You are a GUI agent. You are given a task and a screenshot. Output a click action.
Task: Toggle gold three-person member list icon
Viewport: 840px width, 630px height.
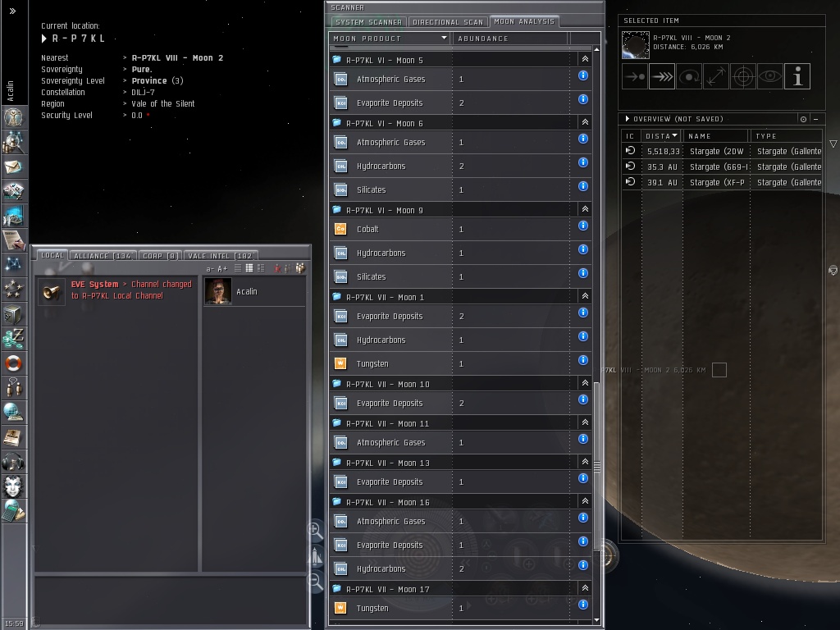pos(300,268)
